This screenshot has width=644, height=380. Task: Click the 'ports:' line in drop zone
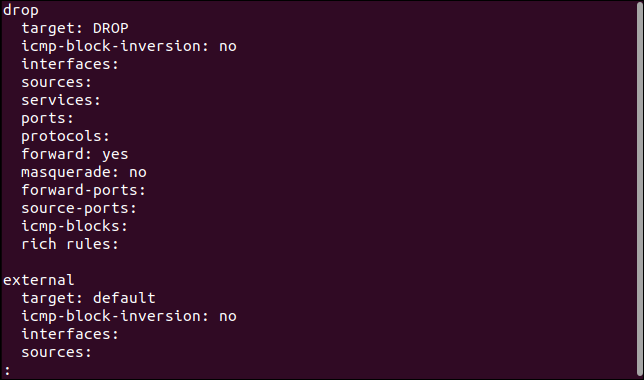[x=47, y=118]
